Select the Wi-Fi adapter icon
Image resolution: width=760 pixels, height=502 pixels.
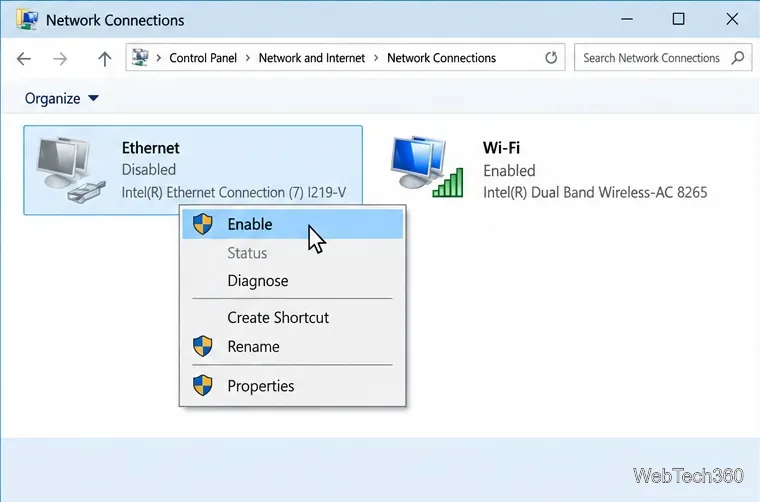coord(427,167)
